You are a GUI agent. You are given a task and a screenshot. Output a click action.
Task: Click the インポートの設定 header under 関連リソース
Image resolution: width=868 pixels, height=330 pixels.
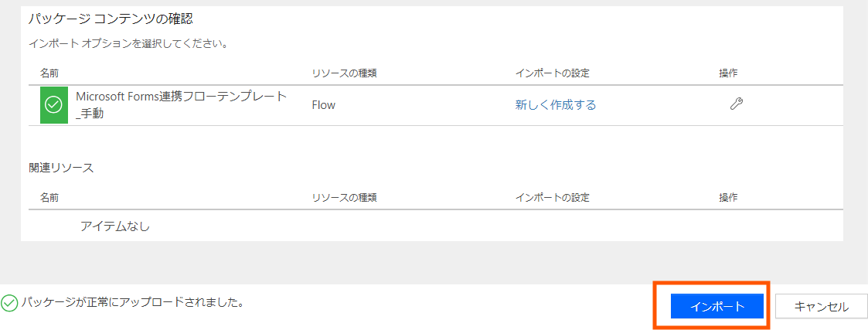pyautogui.click(x=553, y=197)
